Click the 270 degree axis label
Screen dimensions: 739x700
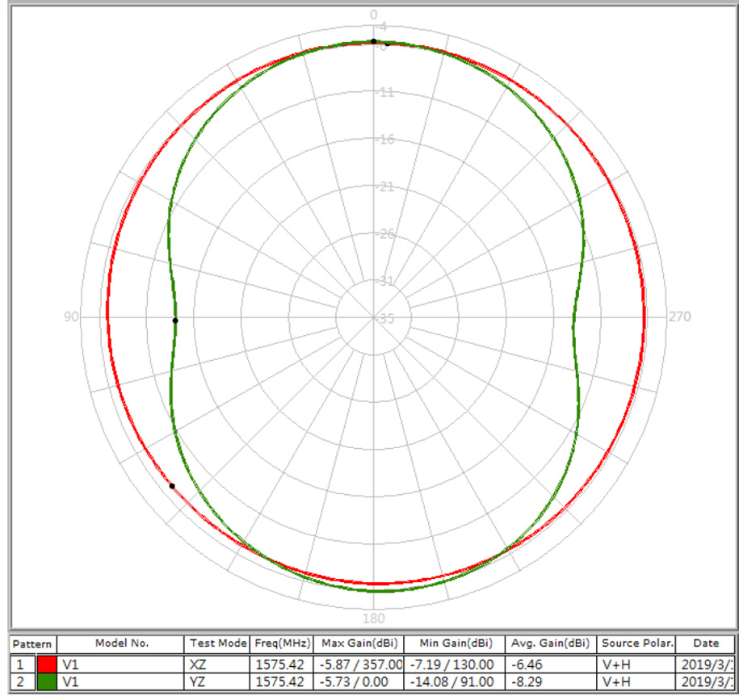(x=680, y=317)
